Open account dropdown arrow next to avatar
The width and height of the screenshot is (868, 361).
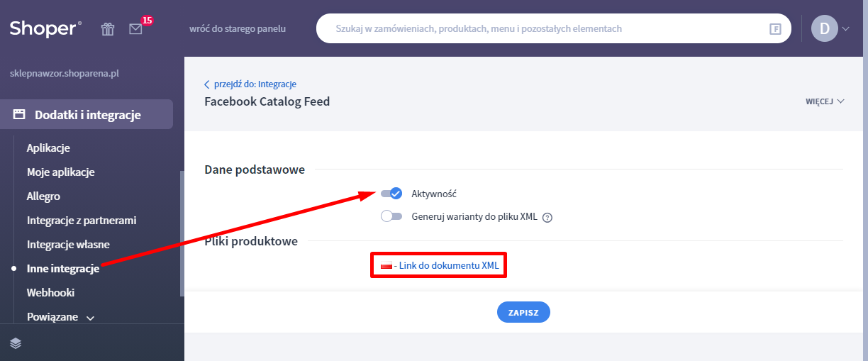click(x=845, y=29)
